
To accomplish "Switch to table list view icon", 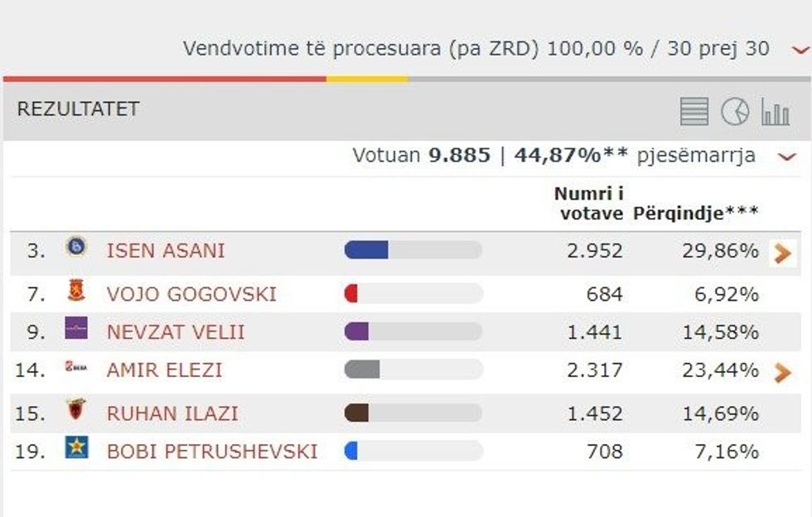I will [694, 111].
